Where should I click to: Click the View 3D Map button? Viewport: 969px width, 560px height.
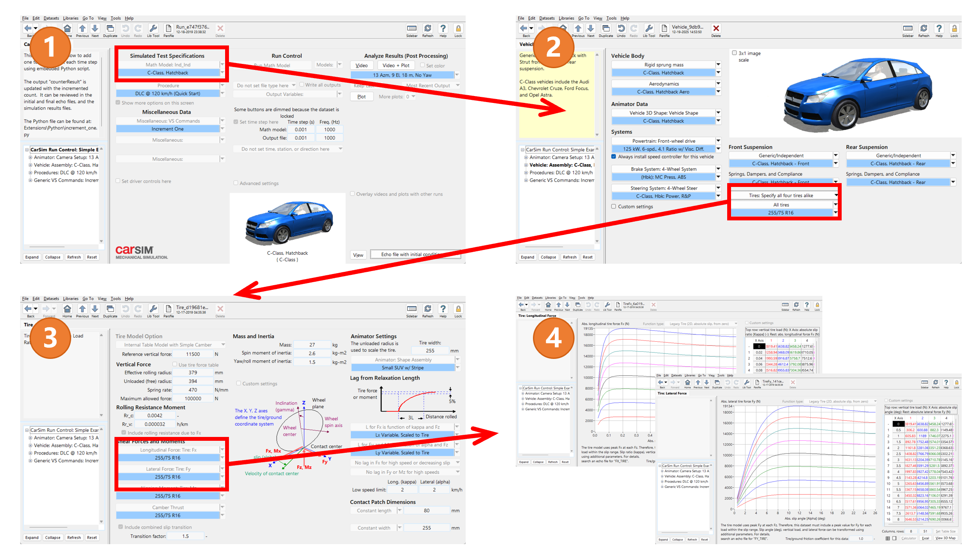pyautogui.click(x=945, y=538)
